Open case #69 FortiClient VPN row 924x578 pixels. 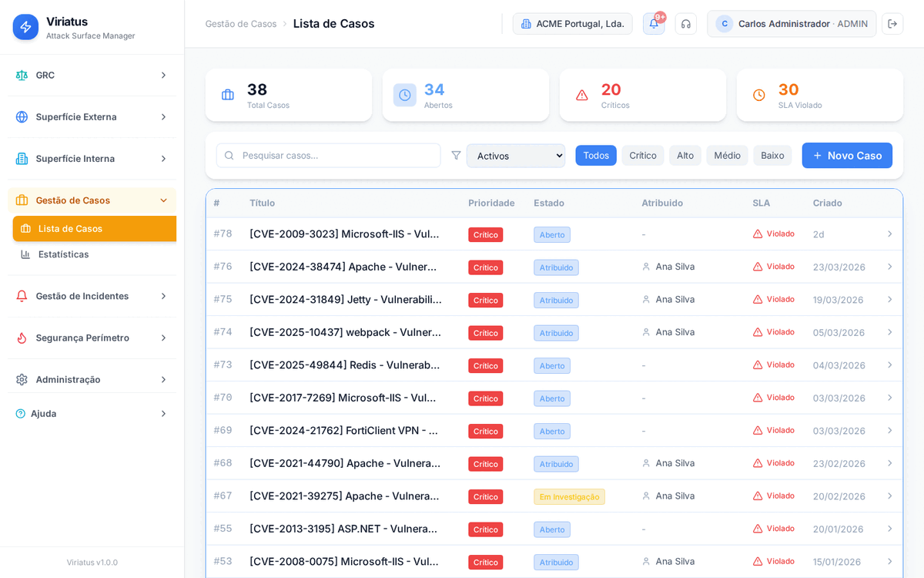(x=343, y=431)
